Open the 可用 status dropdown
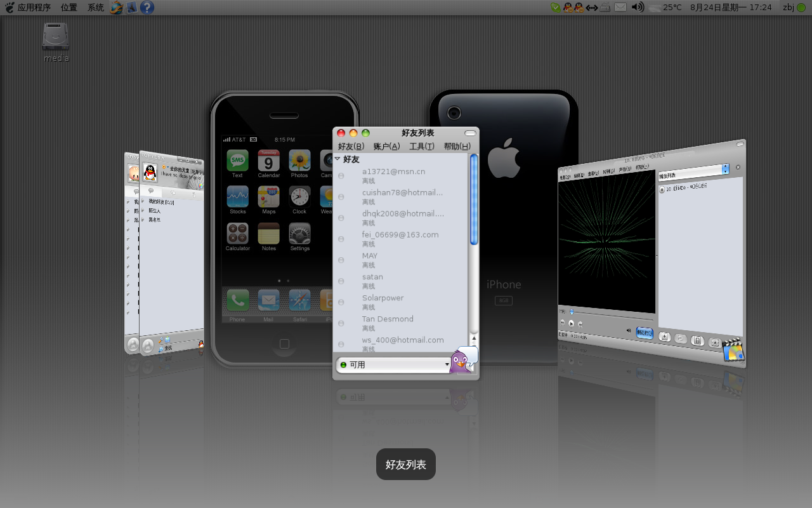 [393, 365]
